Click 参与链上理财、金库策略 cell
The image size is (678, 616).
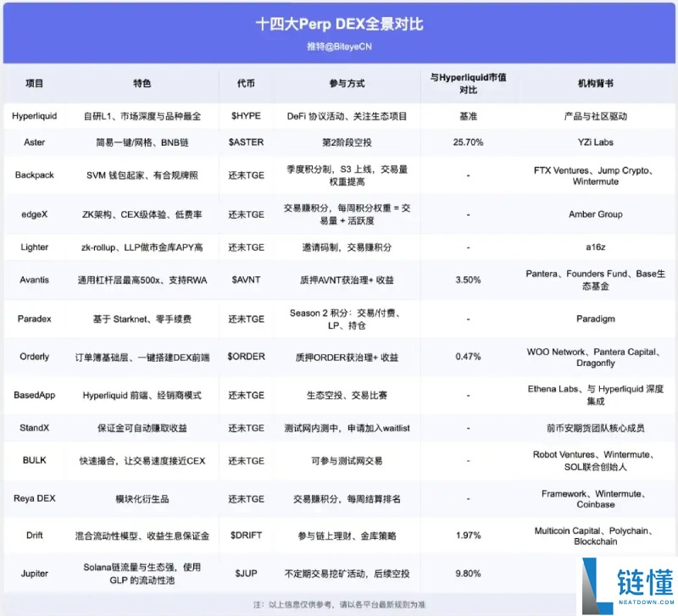pyautogui.click(x=347, y=536)
